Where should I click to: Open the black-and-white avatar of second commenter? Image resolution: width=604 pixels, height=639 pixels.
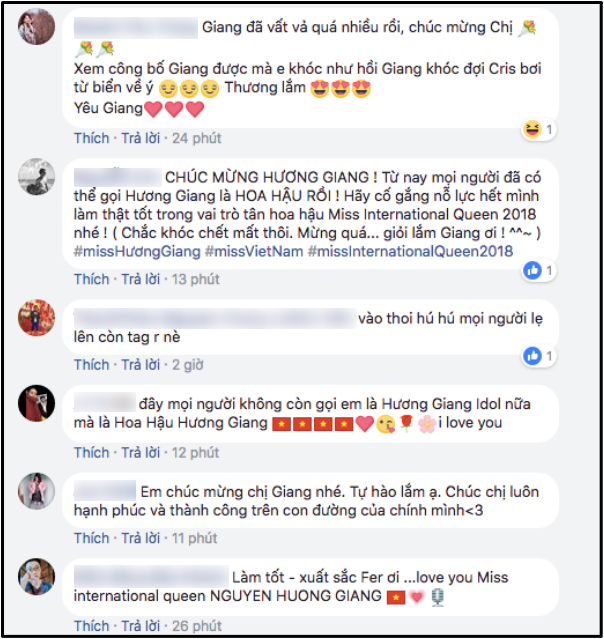coord(36,176)
